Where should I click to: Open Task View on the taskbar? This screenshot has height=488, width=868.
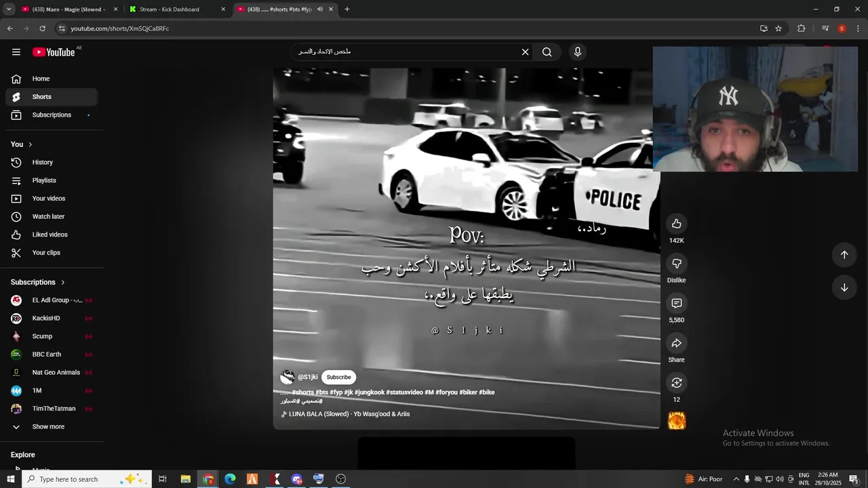(163, 479)
